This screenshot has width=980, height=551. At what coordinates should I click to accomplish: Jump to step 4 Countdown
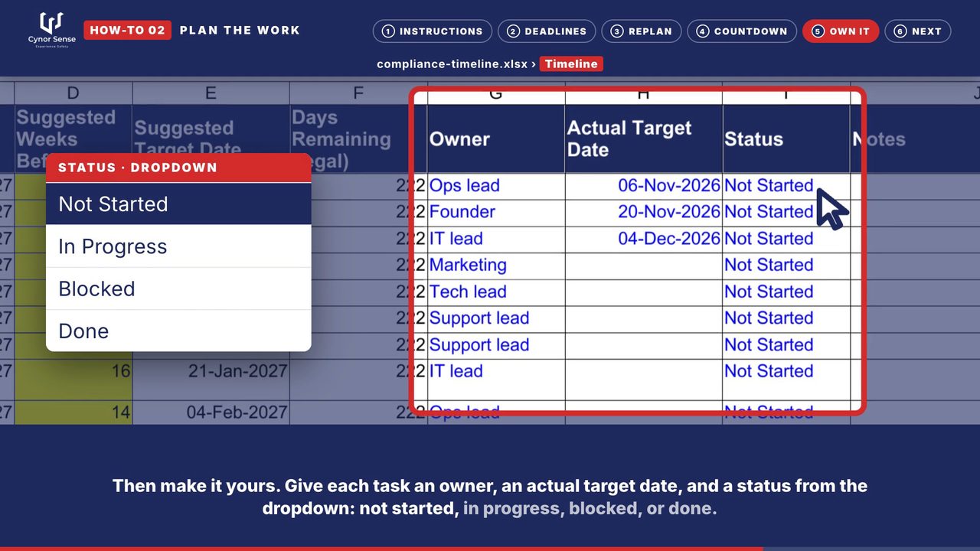click(742, 31)
